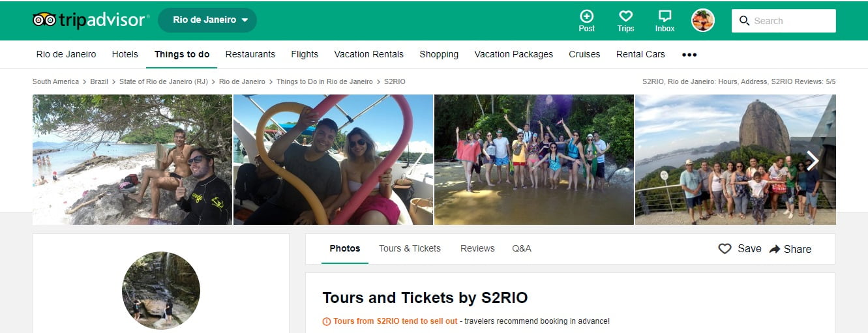Click the Brazil breadcrumb link
This screenshot has width=868, height=333.
[99, 81]
